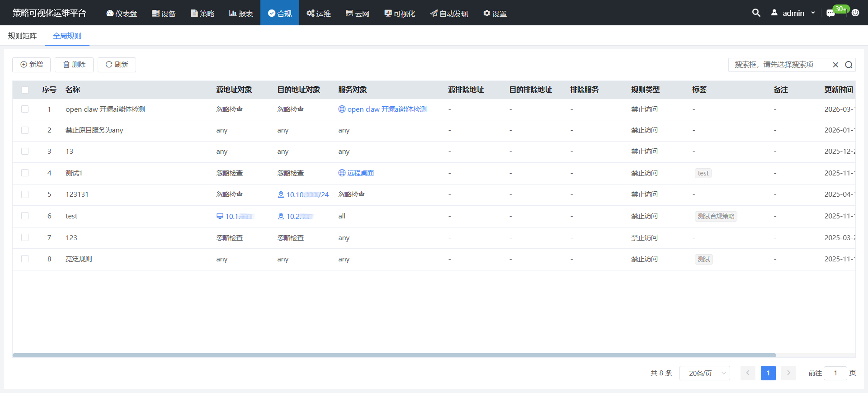Click the search icon beside the rule search box

(x=849, y=65)
